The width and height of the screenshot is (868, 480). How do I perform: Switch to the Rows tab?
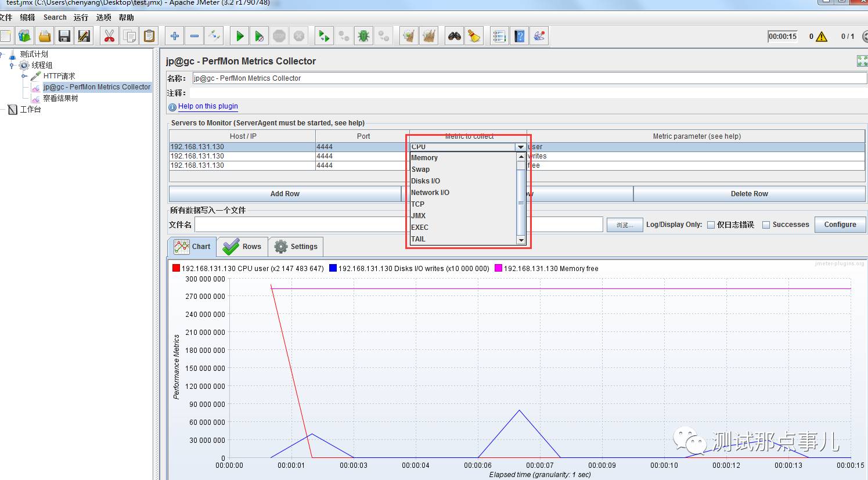(x=242, y=247)
